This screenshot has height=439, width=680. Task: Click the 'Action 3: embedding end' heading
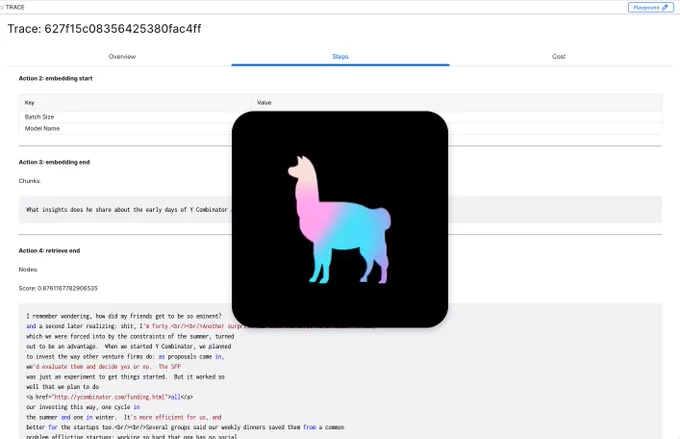coord(54,162)
